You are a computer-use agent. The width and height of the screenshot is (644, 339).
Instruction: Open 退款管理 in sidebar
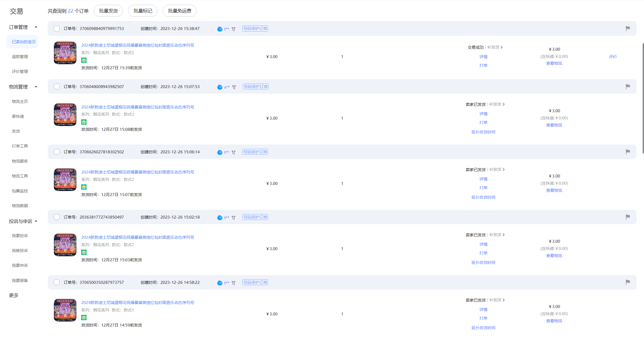pyautogui.click(x=20, y=57)
